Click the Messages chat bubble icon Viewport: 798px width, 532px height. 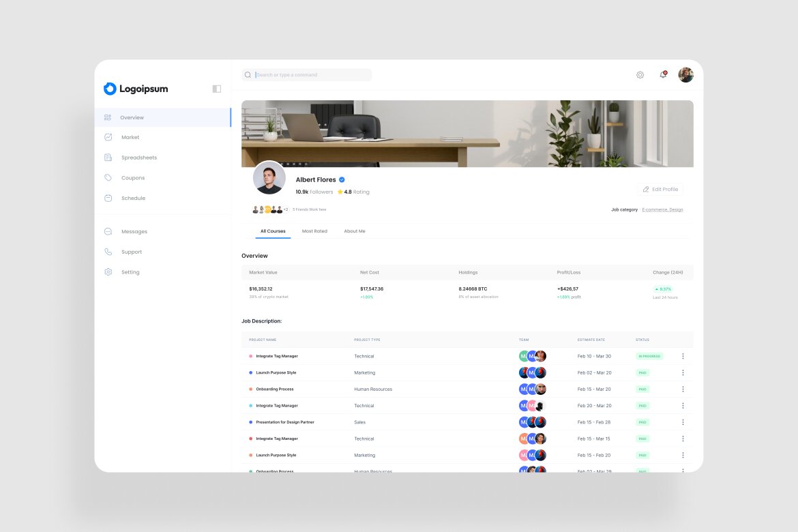tap(107, 231)
